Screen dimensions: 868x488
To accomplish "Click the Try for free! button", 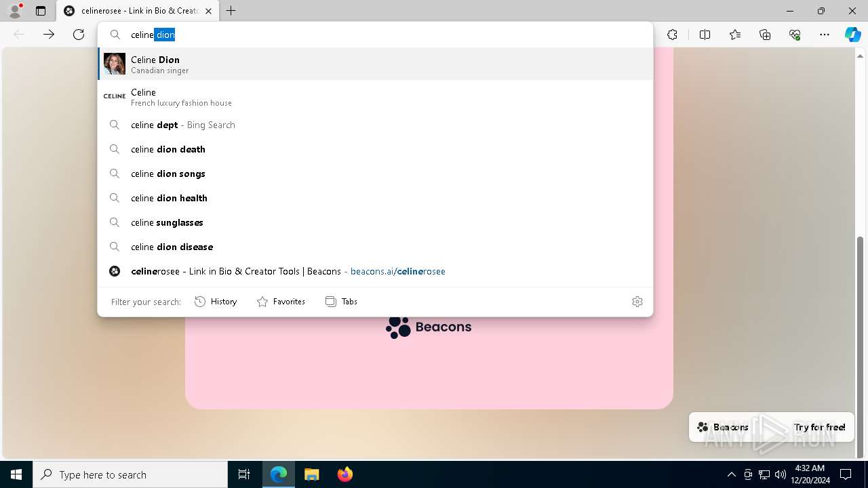I will [819, 427].
